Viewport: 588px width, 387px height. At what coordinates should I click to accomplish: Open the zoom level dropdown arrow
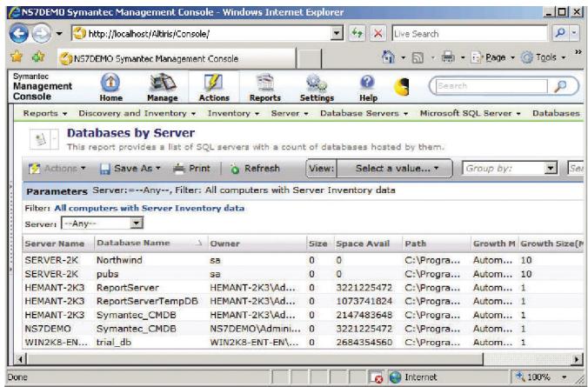coord(565,377)
